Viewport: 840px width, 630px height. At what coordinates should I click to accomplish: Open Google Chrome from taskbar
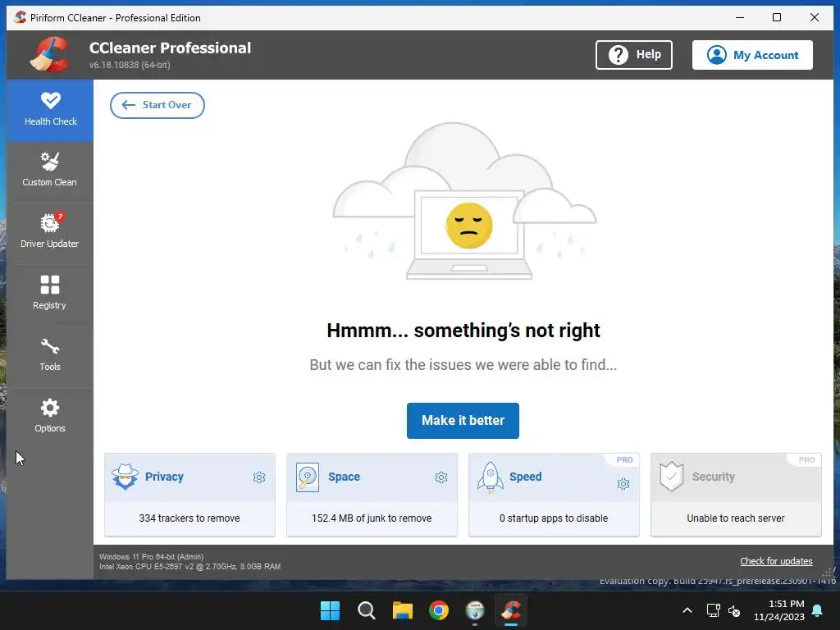coord(439,610)
